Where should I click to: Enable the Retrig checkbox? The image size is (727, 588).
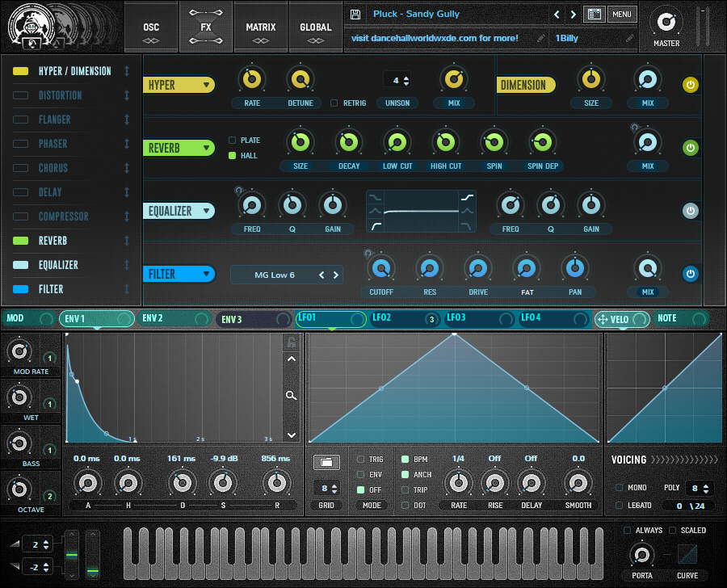334,103
